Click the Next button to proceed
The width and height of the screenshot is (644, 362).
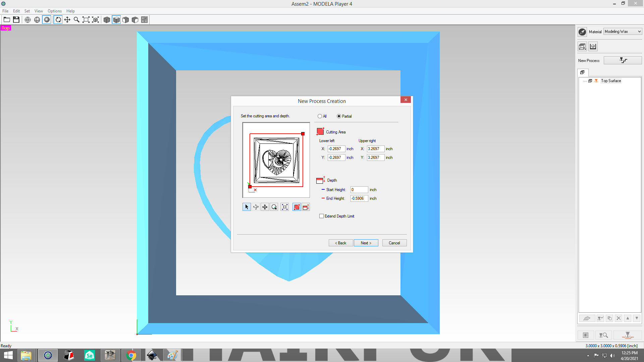pos(366,243)
